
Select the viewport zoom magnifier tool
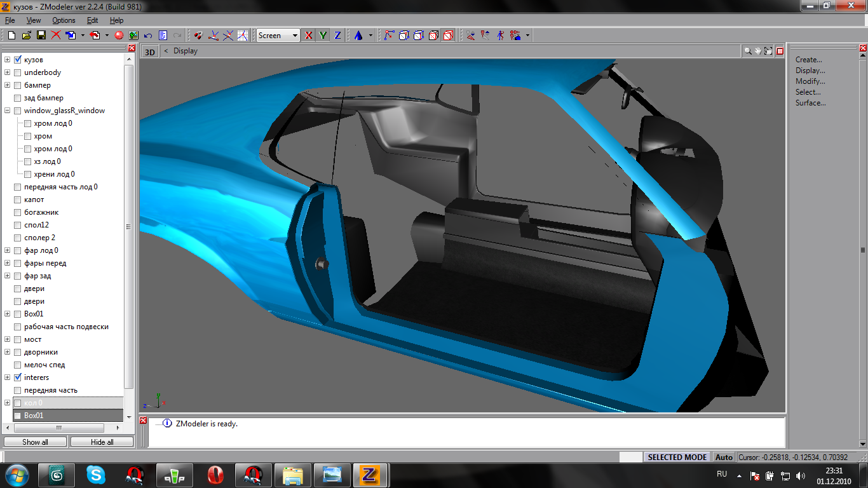tap(748, 51)
